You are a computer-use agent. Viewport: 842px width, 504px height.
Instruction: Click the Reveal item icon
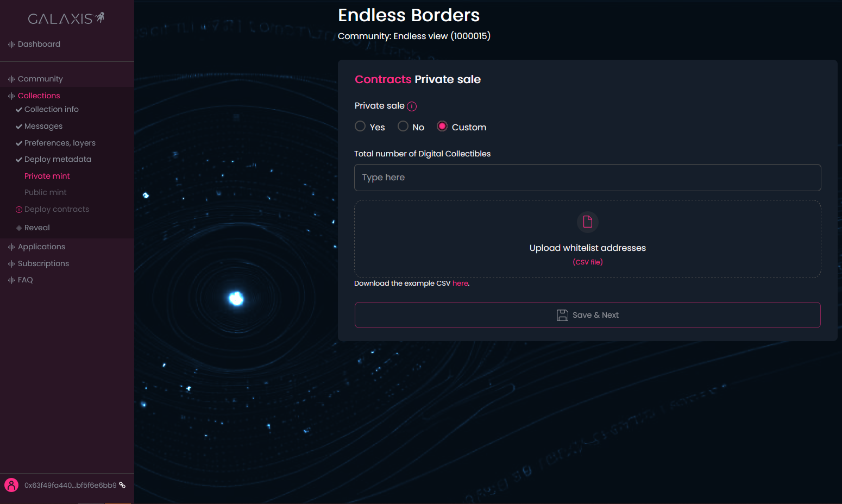click(19, 228)
